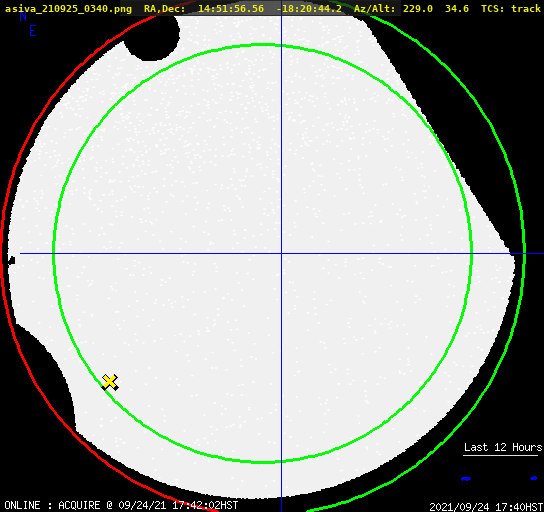Click the Dec value -18:20:44.2
This screenshot has height=512, width=544.
coord(309,8)
